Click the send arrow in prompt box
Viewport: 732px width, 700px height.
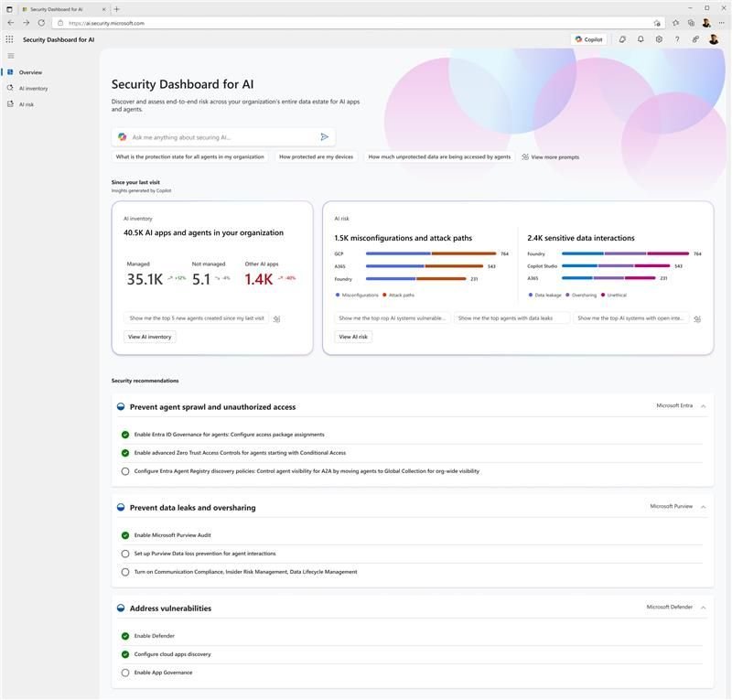point(325,137)
